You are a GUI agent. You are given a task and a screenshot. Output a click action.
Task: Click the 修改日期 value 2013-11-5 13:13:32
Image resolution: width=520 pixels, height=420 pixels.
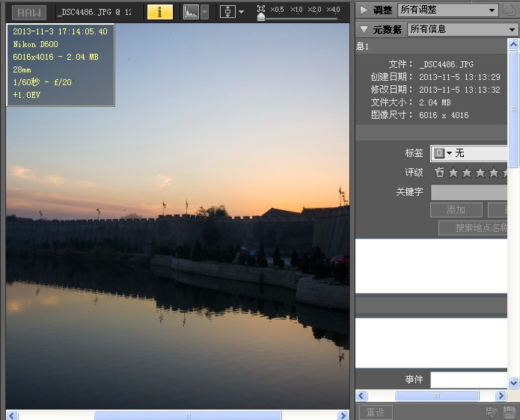tap(459, 90)
